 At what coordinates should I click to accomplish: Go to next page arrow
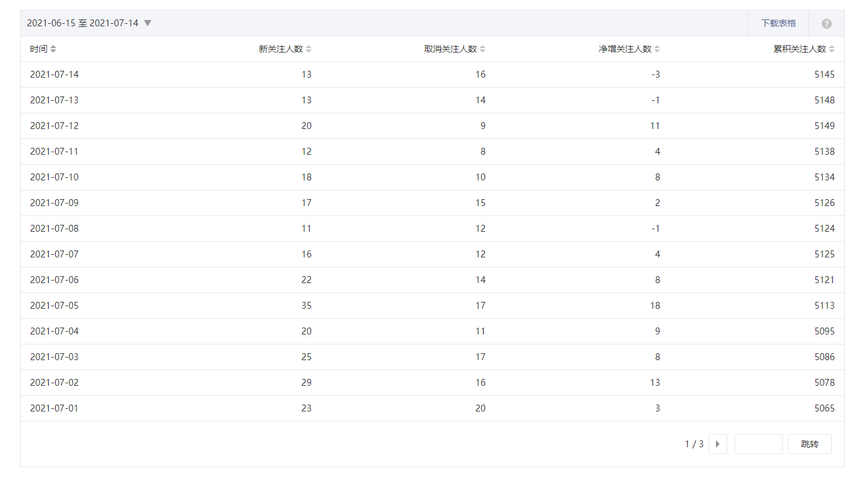[718, 444]
